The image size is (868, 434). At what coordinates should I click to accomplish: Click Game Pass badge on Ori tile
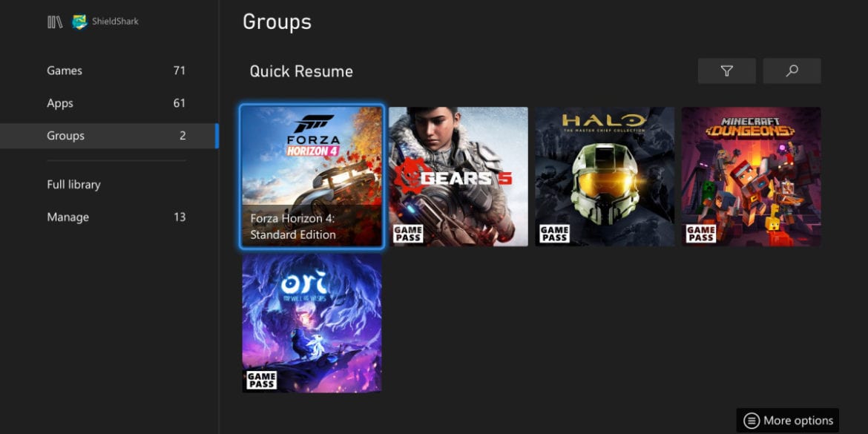tap(261, 380)
